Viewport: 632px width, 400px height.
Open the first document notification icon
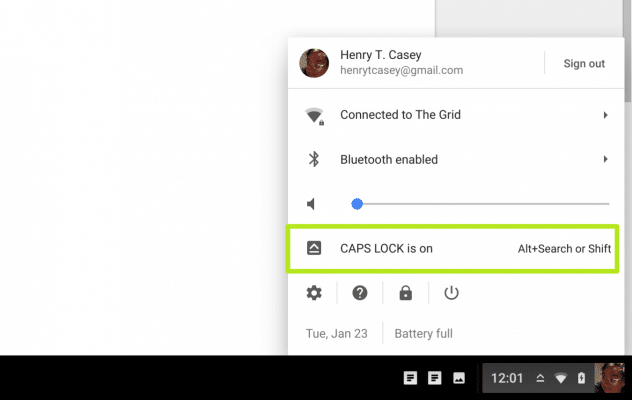409,378
